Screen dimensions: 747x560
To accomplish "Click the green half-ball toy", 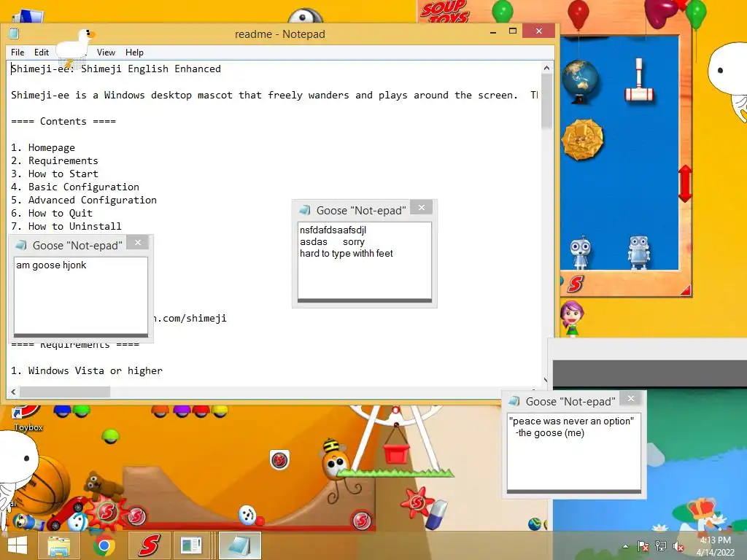I will point(110,435).
